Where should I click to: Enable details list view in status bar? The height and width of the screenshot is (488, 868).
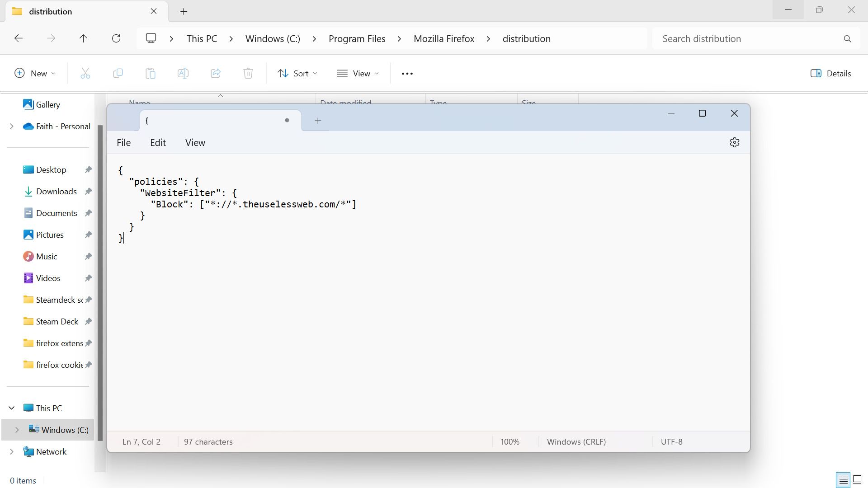[x=844, y=480]
